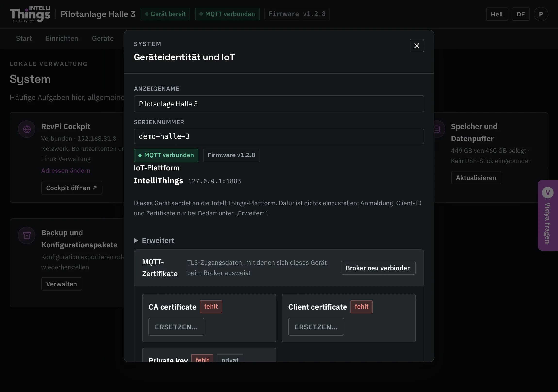Click the Pilotanlage Halle 3 header title

tap(98, 14)
